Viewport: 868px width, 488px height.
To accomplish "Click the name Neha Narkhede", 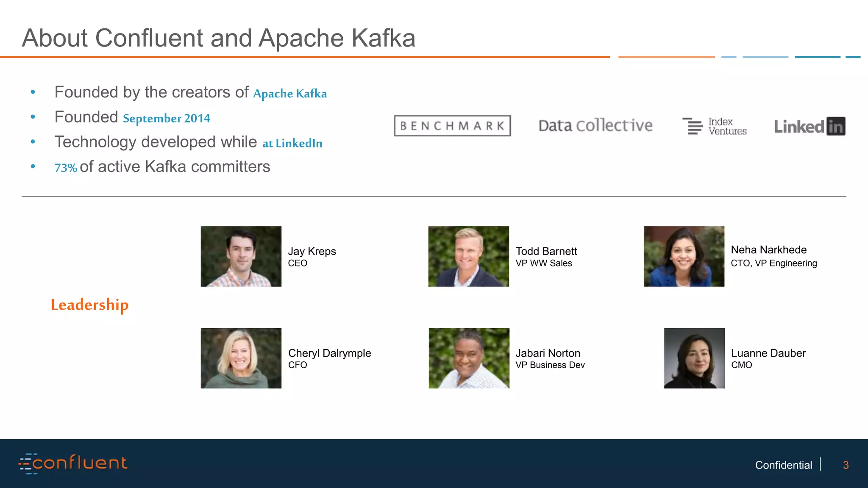I will click(x=769, y=250).
